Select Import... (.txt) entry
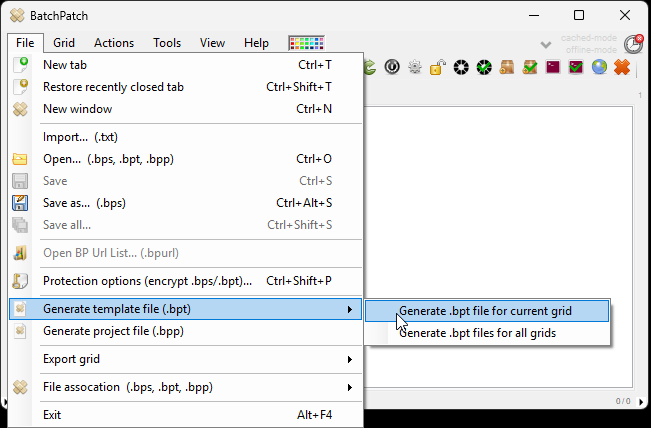 coord(186,137)
